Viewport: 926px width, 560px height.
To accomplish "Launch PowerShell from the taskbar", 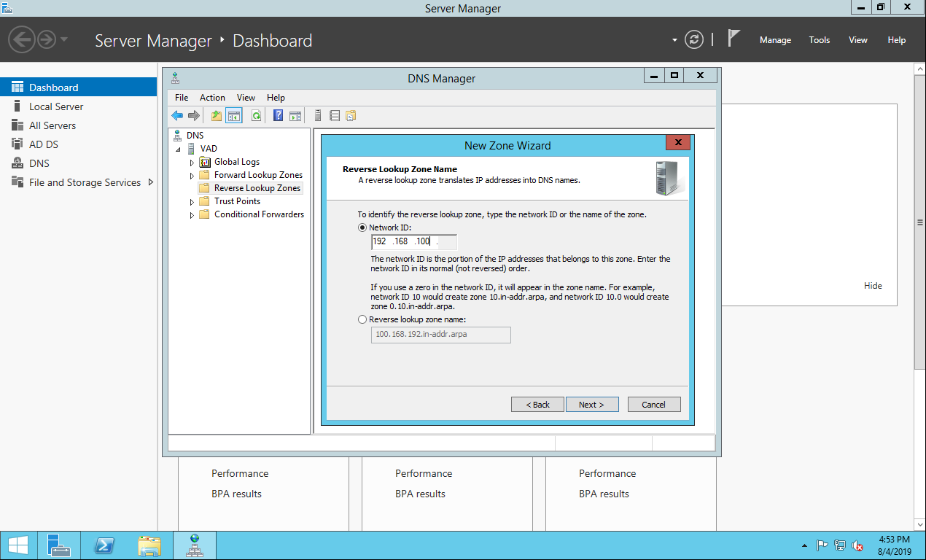I will (105, 545).
